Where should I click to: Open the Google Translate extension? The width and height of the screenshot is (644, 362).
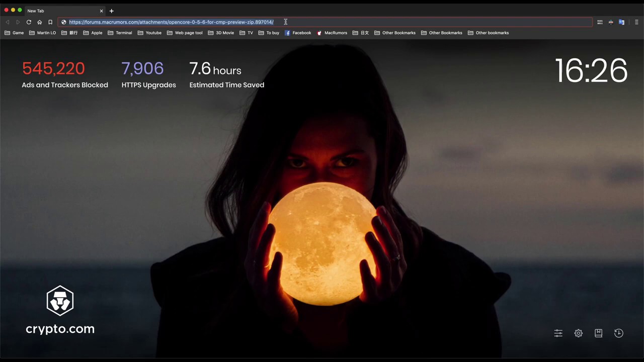click(x=621, y=22)
